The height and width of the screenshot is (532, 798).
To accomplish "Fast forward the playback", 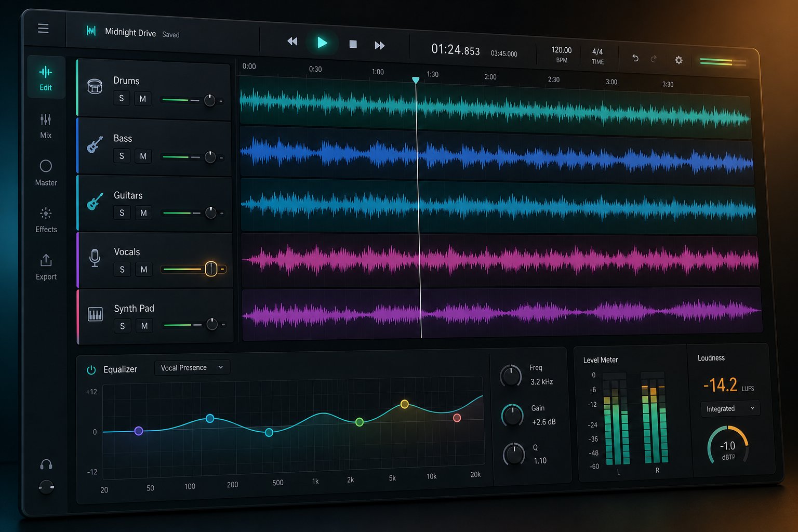I will [380, 46].
